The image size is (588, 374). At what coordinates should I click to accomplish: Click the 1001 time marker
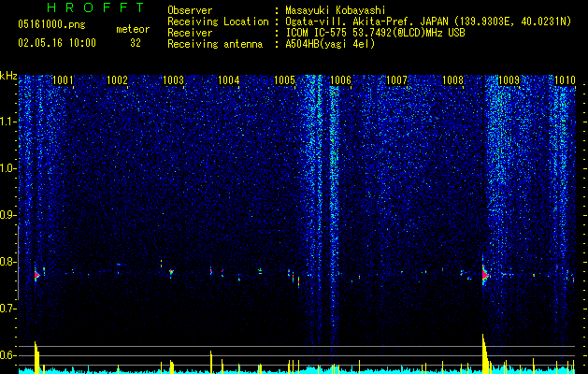63,80
